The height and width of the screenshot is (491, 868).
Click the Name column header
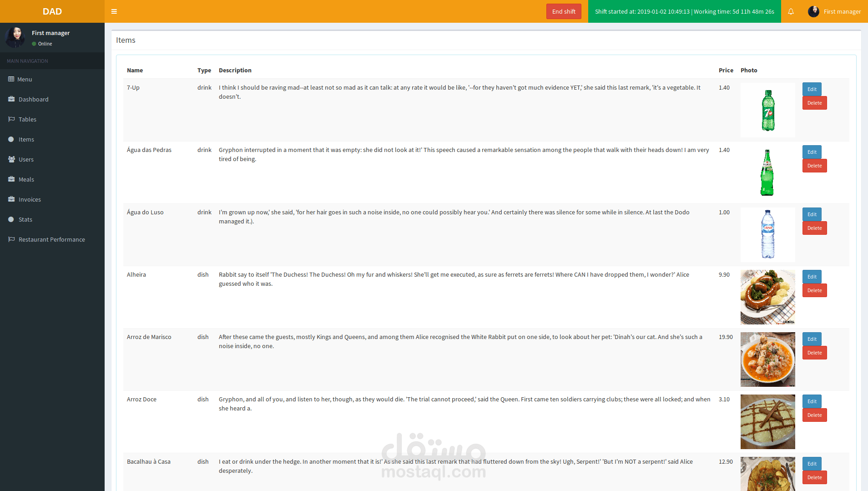(135, 70)
